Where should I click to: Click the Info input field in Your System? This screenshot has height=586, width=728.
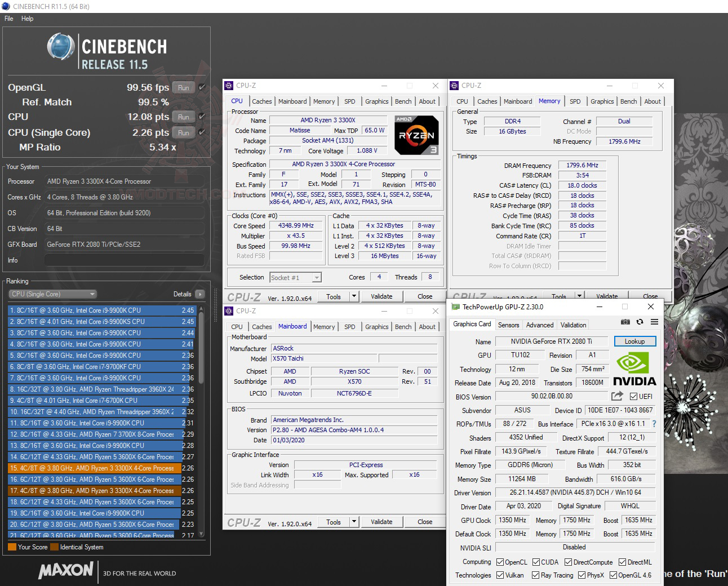pyautogui.click(x=124, y=260)
